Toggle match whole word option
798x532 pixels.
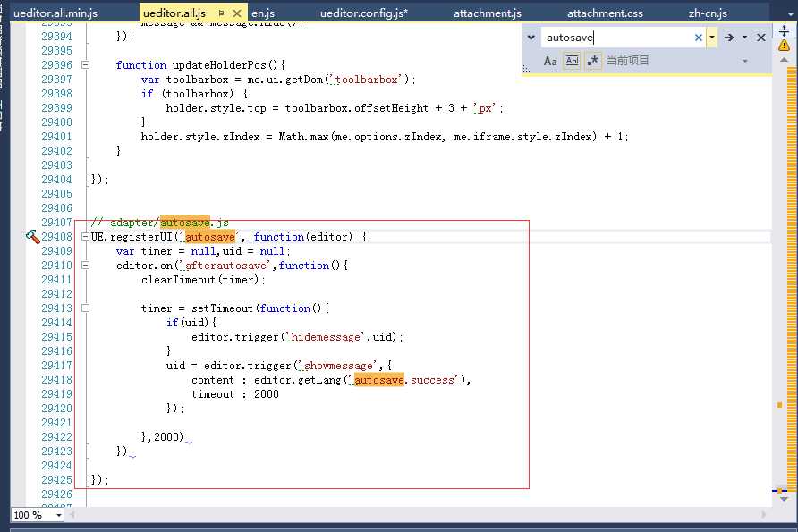[572, 61]
